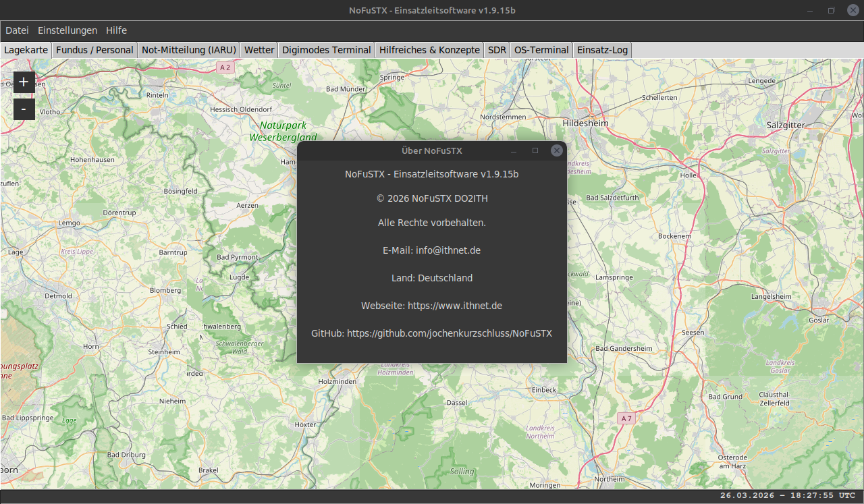Click Bad Pyrmont on the map

pos(238,257)
